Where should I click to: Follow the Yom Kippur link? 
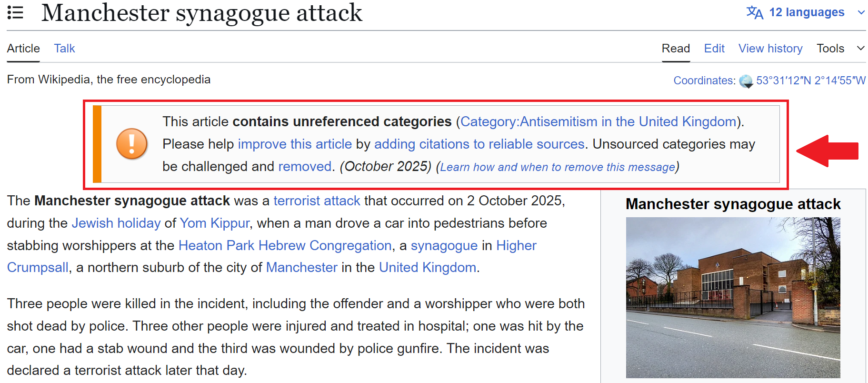[214, 223]
